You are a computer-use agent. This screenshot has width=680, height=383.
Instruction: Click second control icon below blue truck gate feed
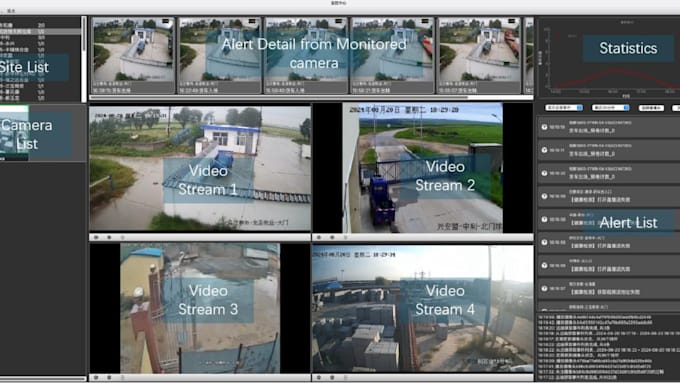point(332,237)
